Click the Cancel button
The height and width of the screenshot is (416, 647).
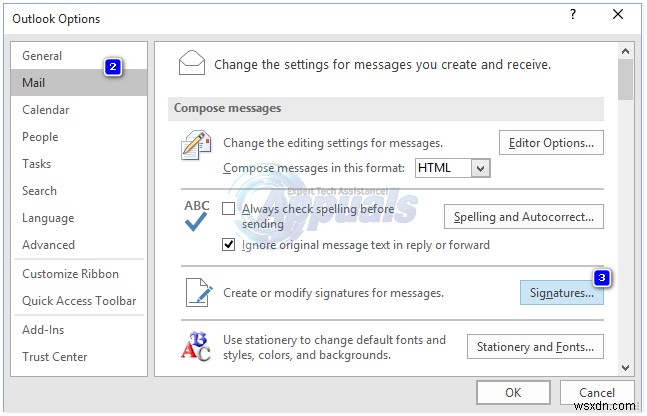pyautogui.click(x=597, y=392)
